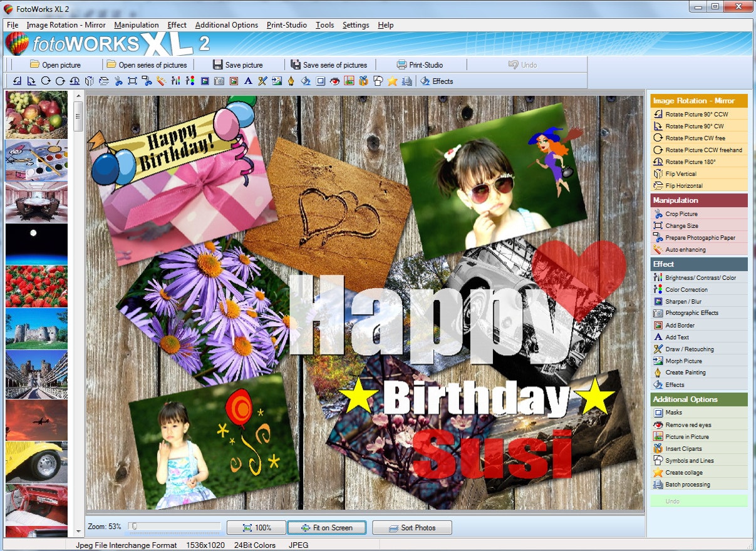Viewport: 756px width, 551px height.
Task: Click the Effects button in the toolbar
Action: (x=437, y=81)
